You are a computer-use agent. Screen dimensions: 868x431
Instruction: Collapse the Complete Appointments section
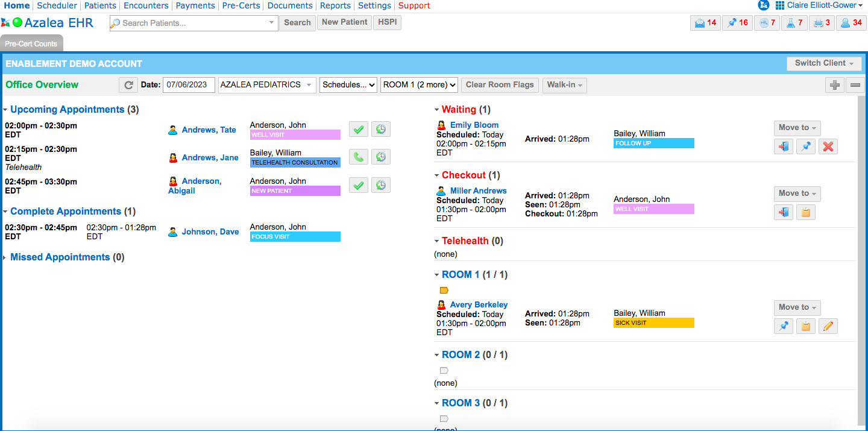coord(5,212)
